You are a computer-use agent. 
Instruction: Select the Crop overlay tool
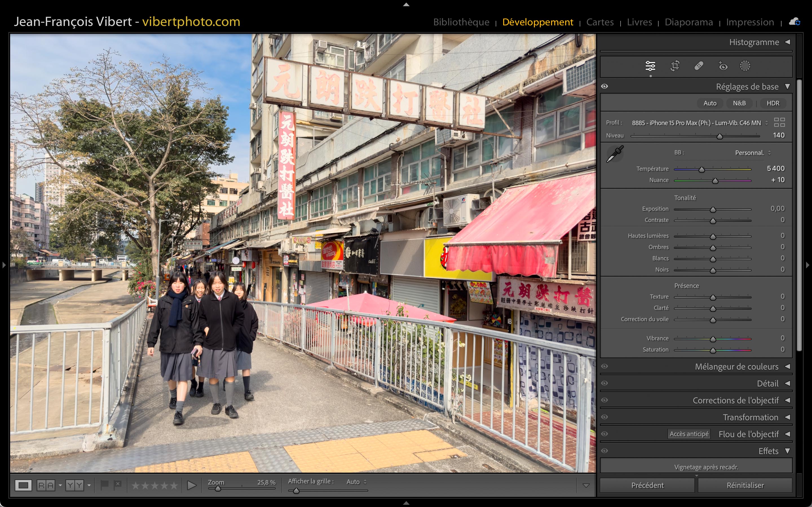pyautogui.click(x=675, y=66)
